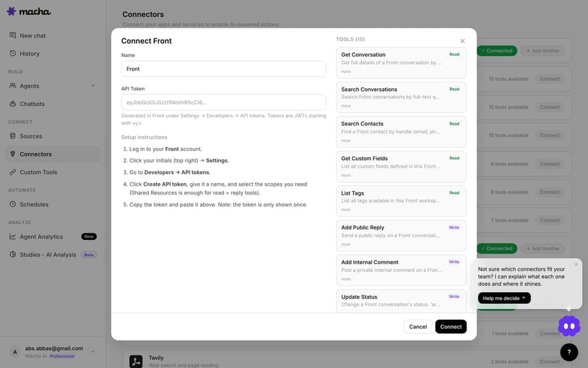Screen dimensions: 588x368
Task: Expand more under Search Conversations
Action: 346,106
